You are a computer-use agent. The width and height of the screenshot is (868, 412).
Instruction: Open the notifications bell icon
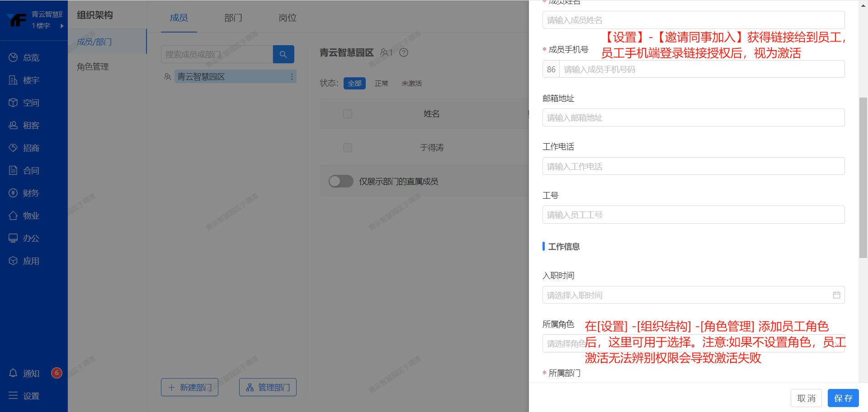point(13,373)
